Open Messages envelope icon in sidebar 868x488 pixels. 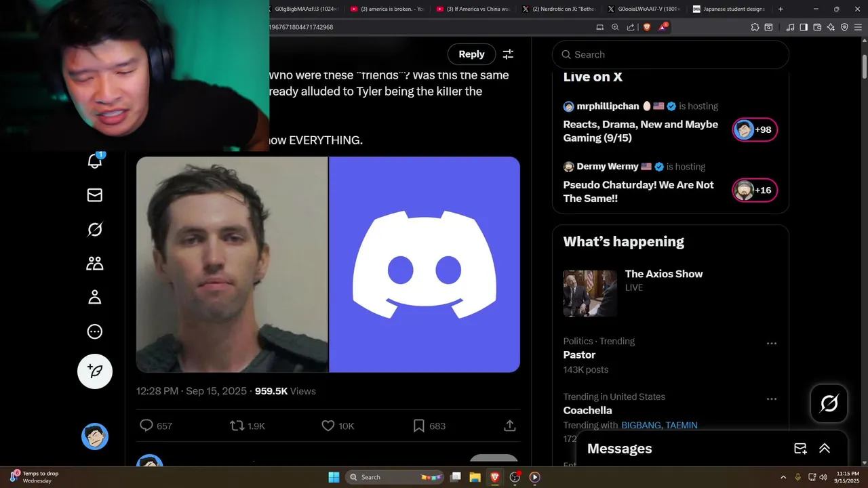pyautogui.click(x=95, y=195)
